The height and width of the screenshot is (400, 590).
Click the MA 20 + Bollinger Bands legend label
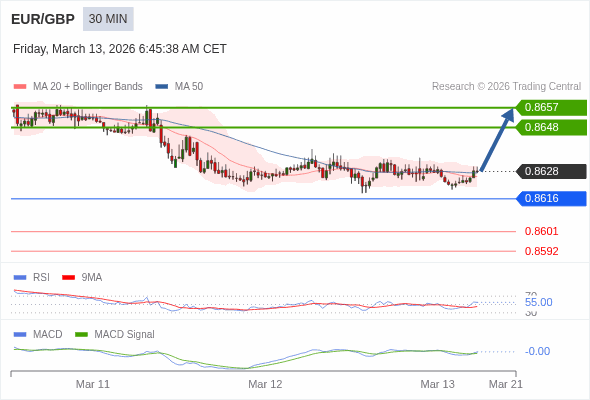tap(88, 87)
